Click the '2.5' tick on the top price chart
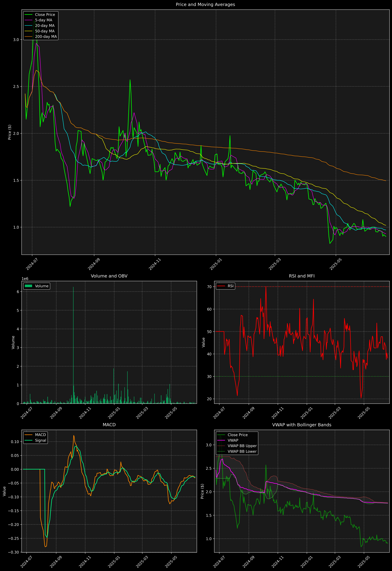The image size is (392, 571). point(16,87)
